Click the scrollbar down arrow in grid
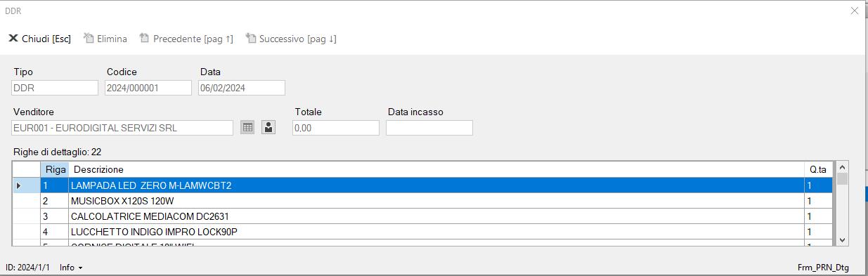 point(842,239)
